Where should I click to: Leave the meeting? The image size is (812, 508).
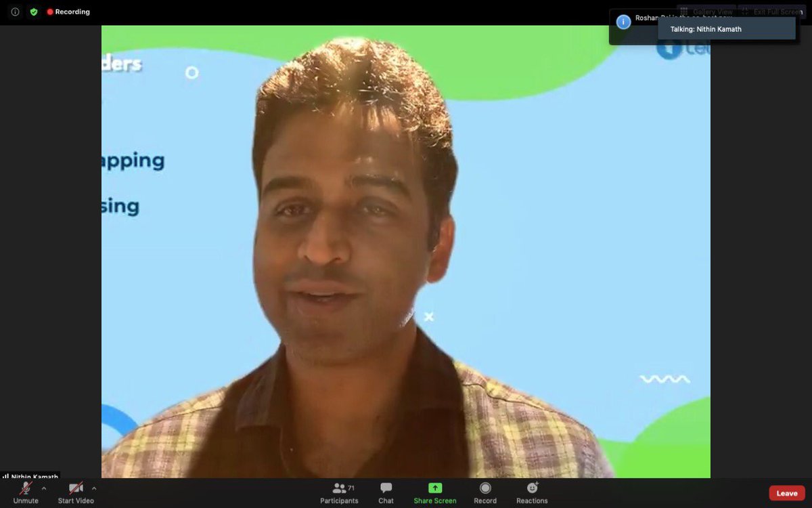pos(787,493)
